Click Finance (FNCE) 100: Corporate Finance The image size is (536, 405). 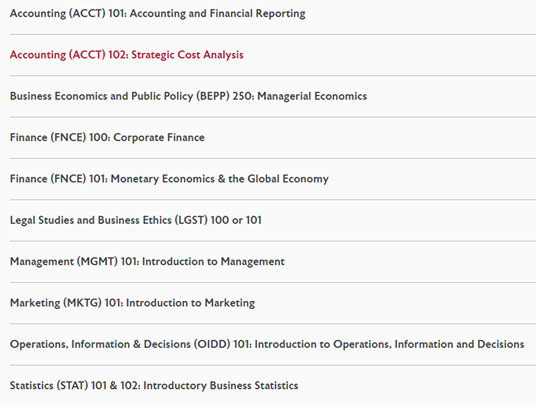click(x=107, y=138)
